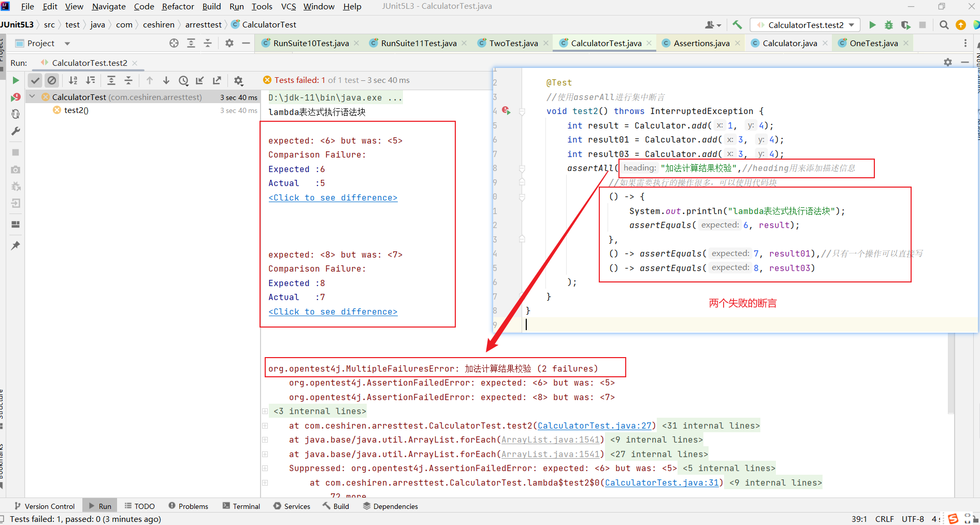This screenshot has width=980, height=525.
Task: Run with Coverage from the top toolbar
Action: (905, 25)
